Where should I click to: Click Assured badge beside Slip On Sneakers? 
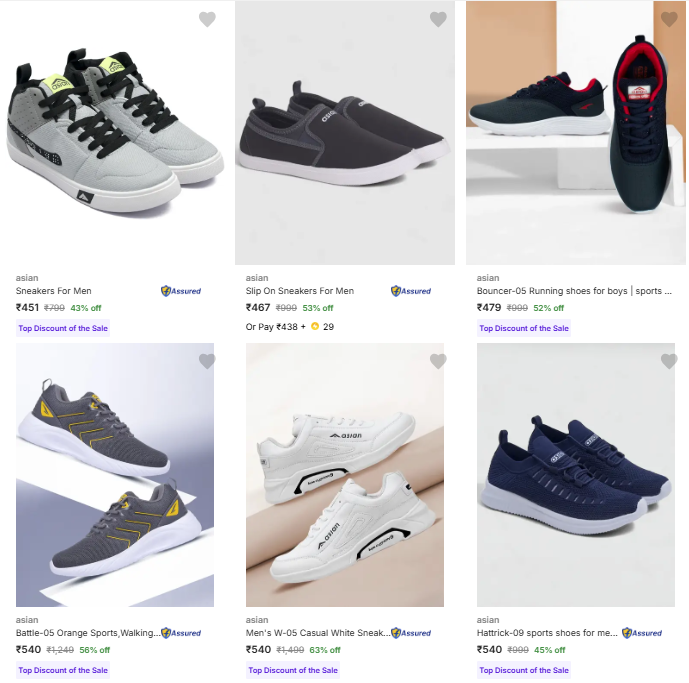[411, 291]
